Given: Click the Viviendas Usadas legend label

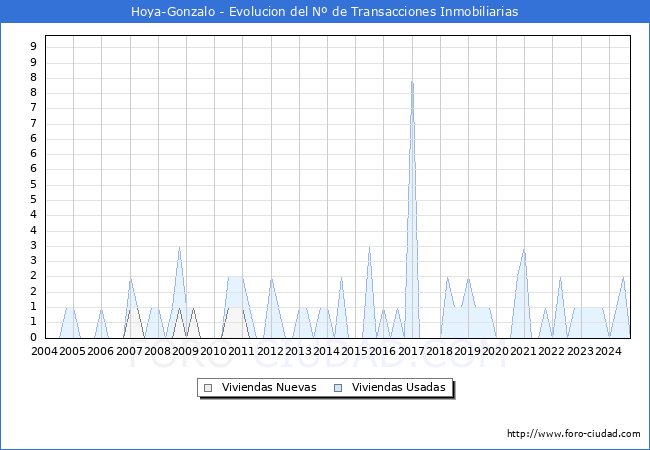Looking at the screenshot, I should tap(398, 387).
